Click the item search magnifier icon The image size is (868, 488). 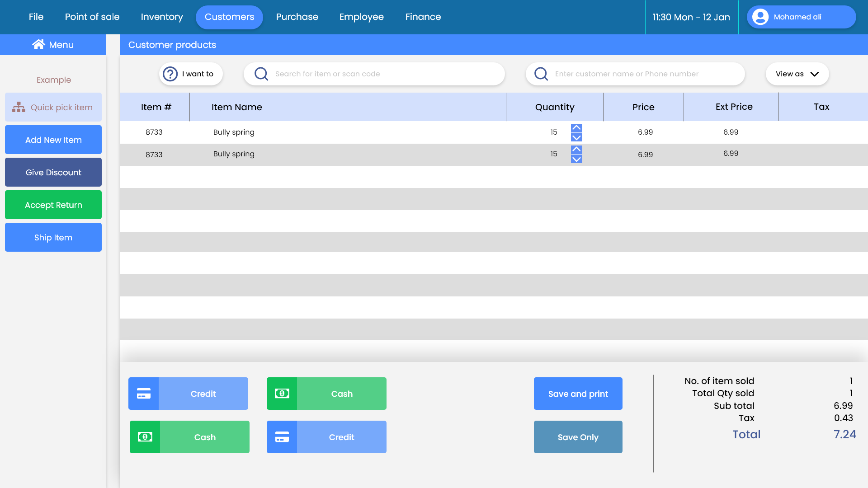pyautogui.click(x=261, y=74)
